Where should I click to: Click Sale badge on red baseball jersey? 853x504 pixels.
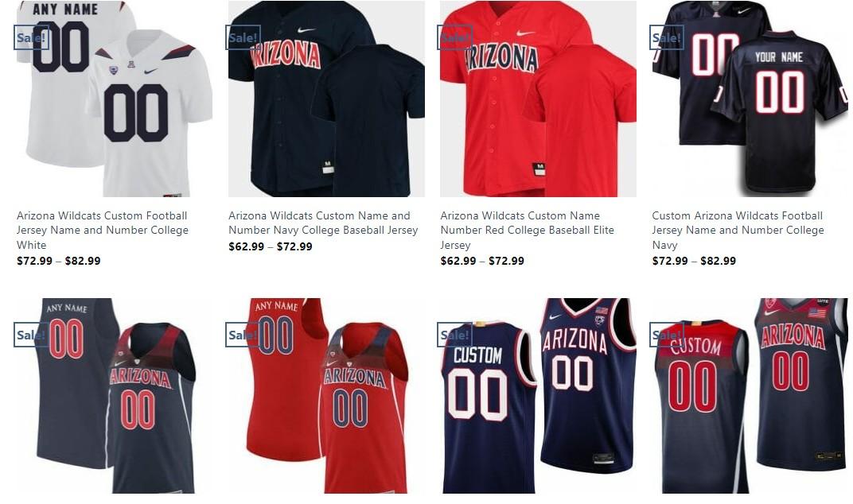click(455, 37)
